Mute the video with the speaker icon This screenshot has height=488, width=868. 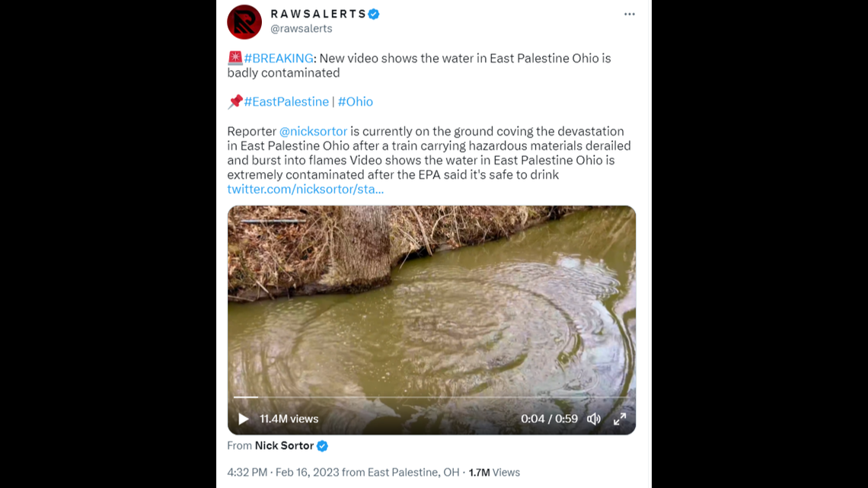coord(593,419)
